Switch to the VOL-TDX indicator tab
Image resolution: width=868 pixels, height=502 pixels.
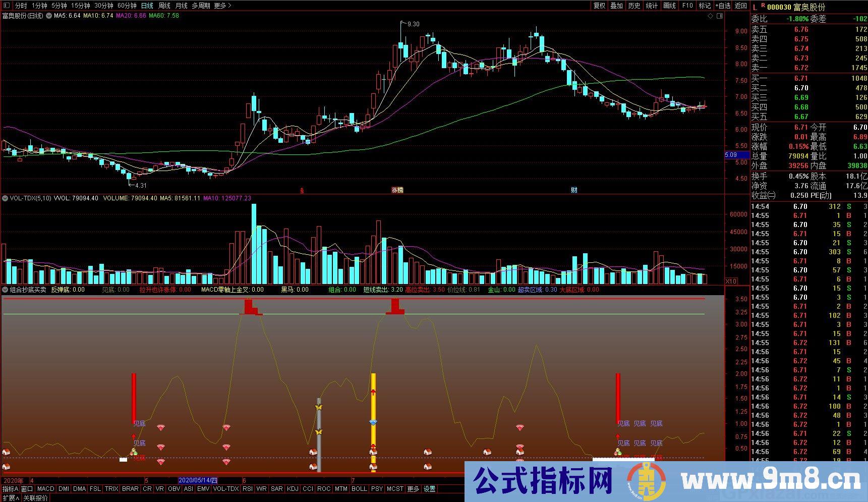click(226, 489)
